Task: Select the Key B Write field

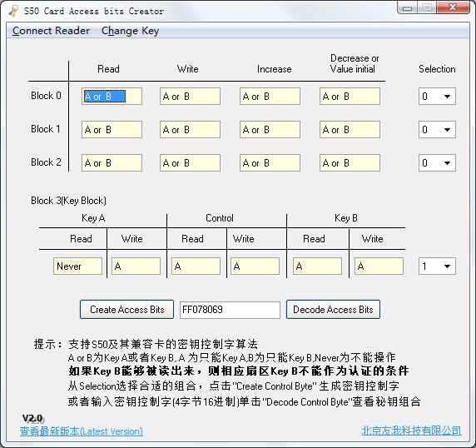Action: tap(379, 266)
